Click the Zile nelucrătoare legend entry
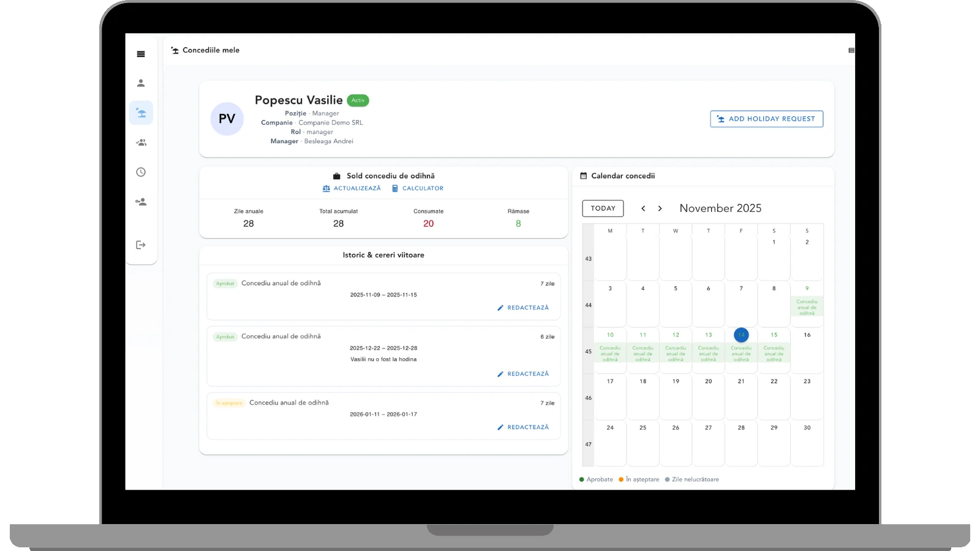 [692, 479]
